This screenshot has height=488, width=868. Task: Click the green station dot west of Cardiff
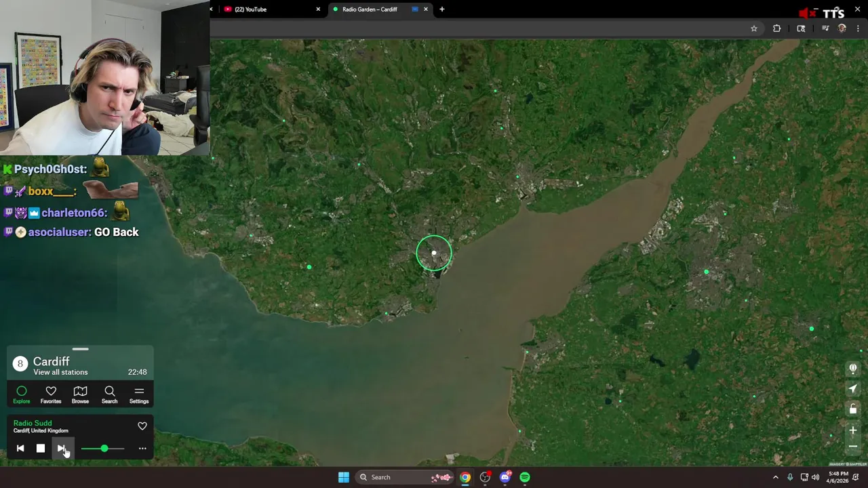pyautogui.click(x=309, y=267)
